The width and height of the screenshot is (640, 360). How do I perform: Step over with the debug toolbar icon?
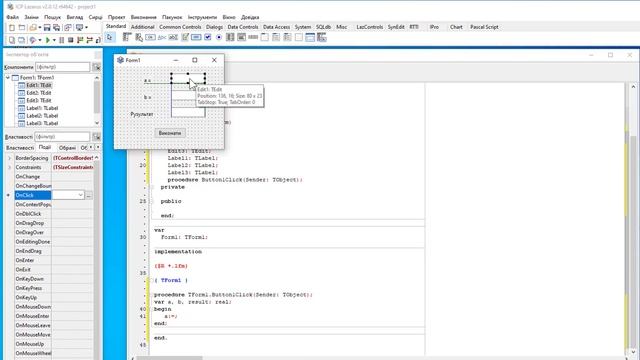tap(89, 40)
